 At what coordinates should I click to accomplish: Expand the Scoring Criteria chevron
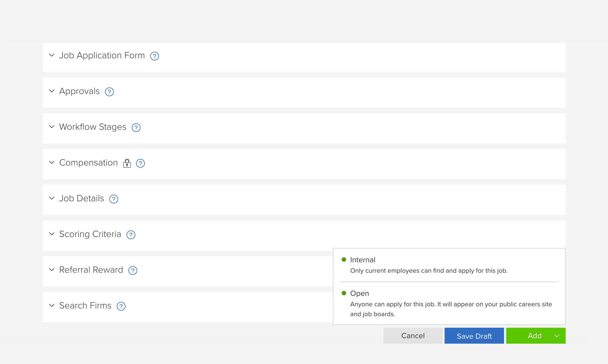click(52, 234)
